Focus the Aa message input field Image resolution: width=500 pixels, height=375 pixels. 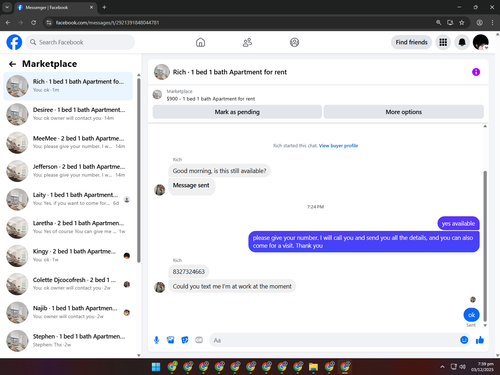tap(333, 340)
